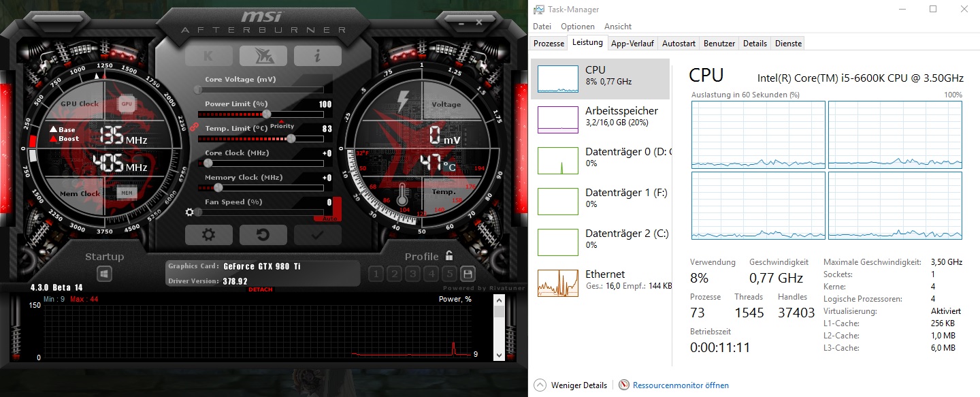This screenshot has width=980, height=397.
Task: Click the DETACH label on the monitor
Action: point(261,289)
